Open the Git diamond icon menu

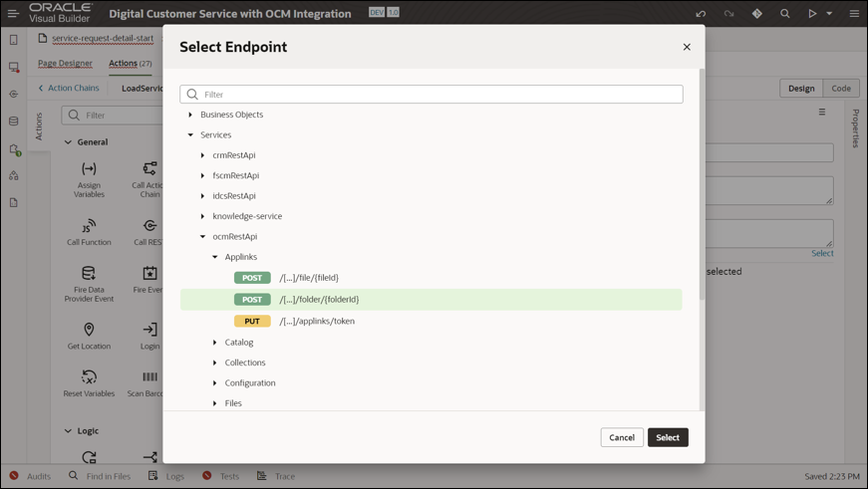[756, 13]
